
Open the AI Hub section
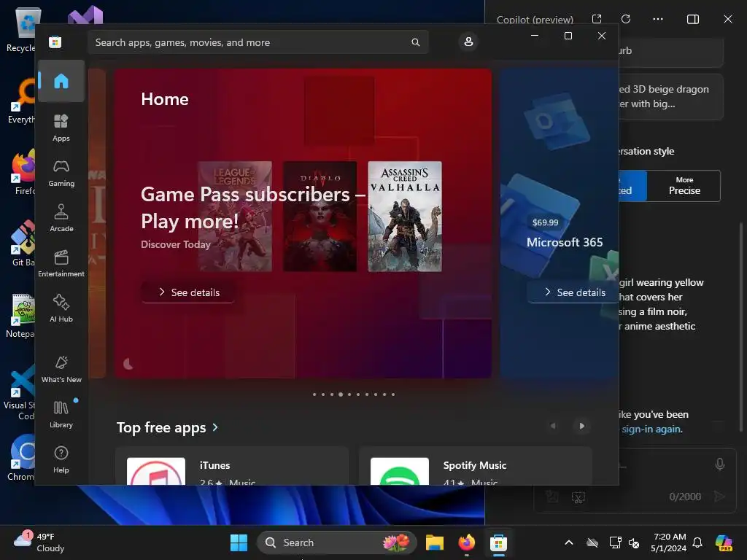coord(61,309)
